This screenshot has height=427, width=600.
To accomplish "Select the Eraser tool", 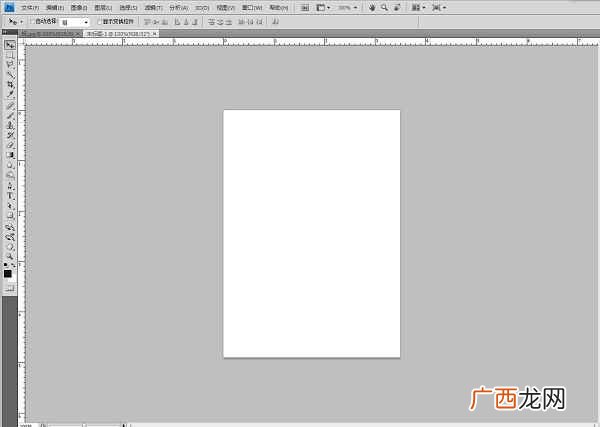I will pyautogui.click(x=10, y=145).
